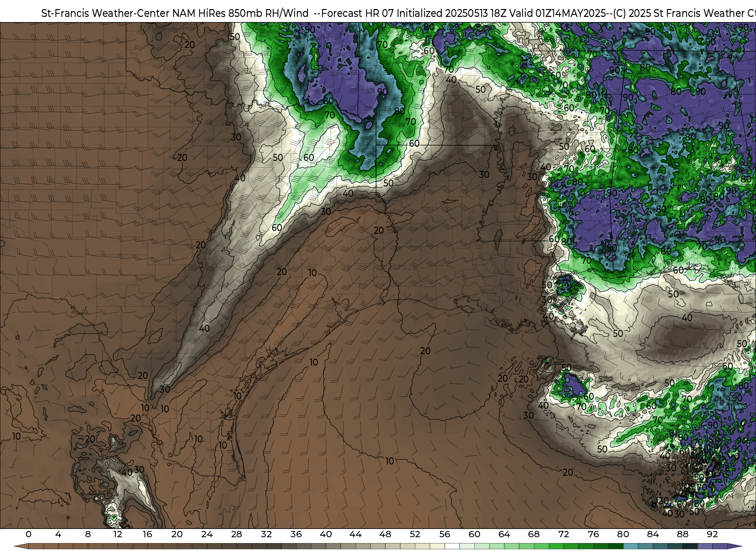Click the colorbar tick label '88'
Viewport: 756px width, 551px height.
coord(682,534)
